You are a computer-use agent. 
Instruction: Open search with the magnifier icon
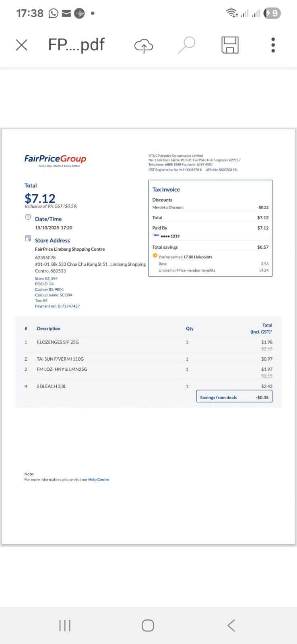tap(187, 45)
